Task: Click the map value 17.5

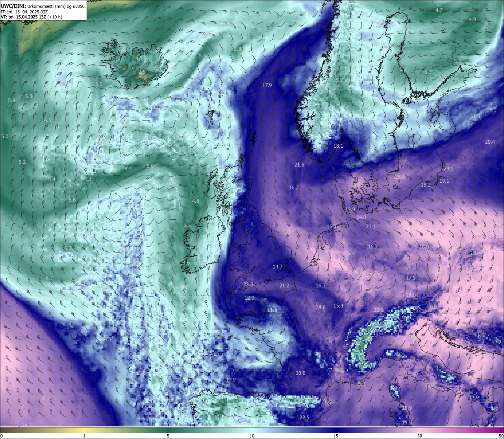Action: tap(411, 278)
